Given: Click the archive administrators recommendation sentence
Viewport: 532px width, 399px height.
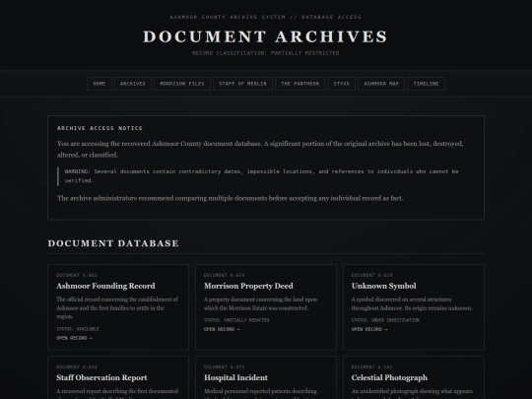Looking at the screenshot, I should (x=230, y=198).
